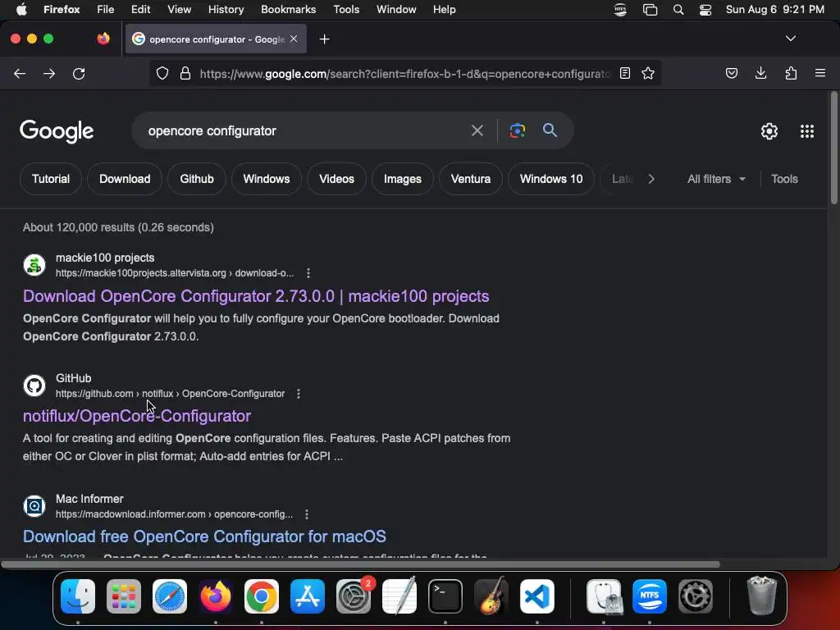Open the Google apps grid

807,131
